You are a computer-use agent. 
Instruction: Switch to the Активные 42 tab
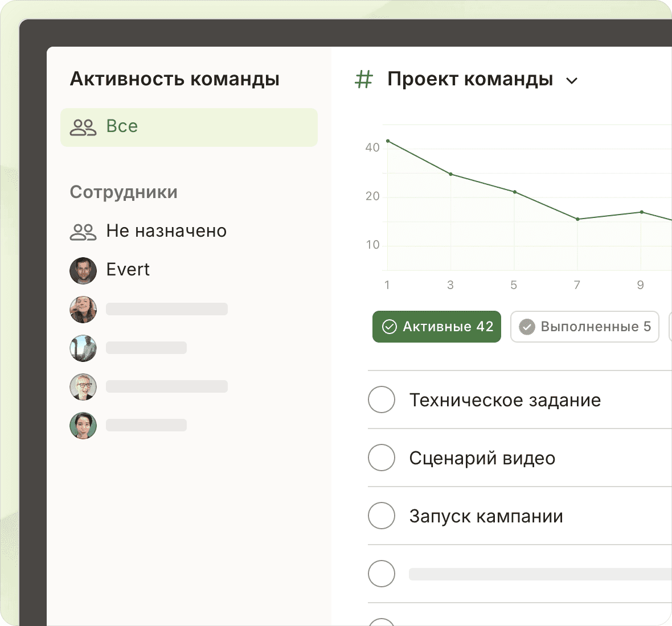[437, 327]
